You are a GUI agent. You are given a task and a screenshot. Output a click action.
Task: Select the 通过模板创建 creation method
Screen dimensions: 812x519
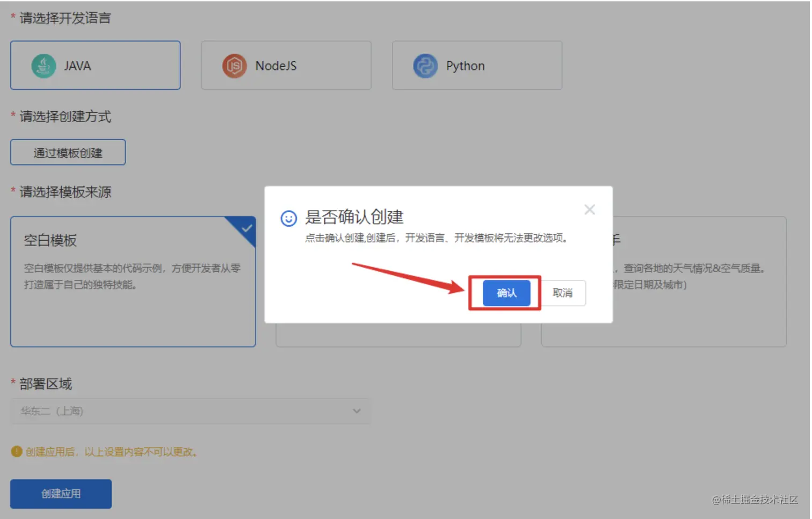click(x=68, y=152)
